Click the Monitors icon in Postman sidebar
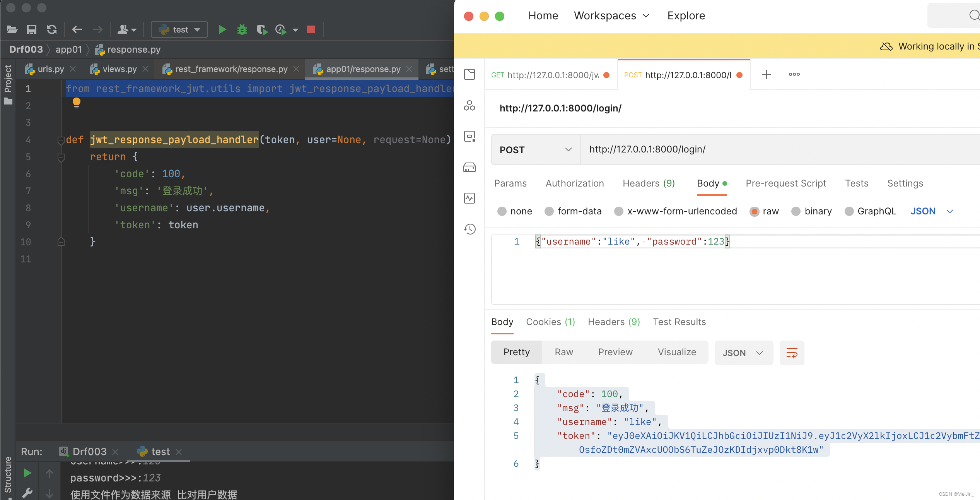 coord(470,198)
